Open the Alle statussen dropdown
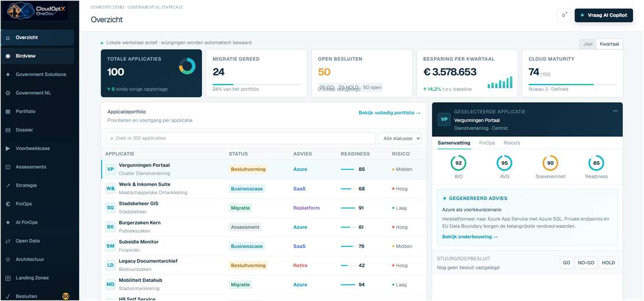Image resolution: width=644 pixels, height=301 pixels. tap(400, 138)
